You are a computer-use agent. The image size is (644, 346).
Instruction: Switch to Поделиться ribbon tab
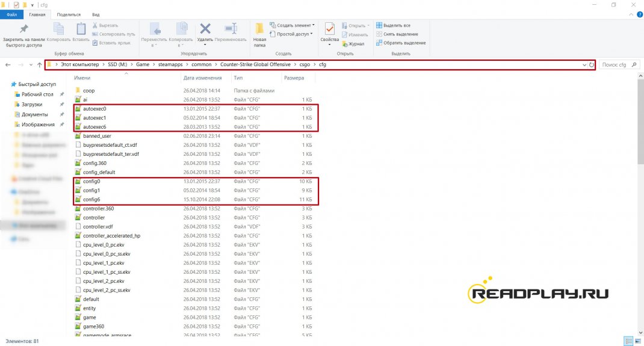coord(69,14)
